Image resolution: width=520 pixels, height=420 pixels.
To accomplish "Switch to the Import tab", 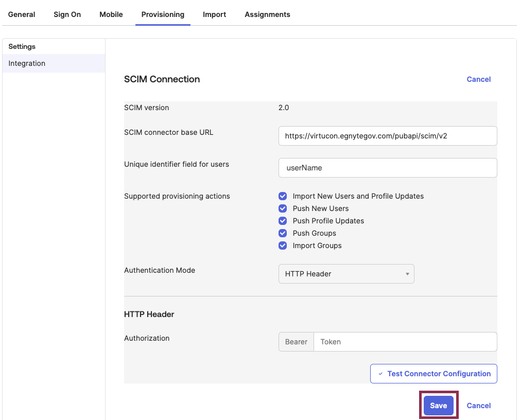I will 214,14.
